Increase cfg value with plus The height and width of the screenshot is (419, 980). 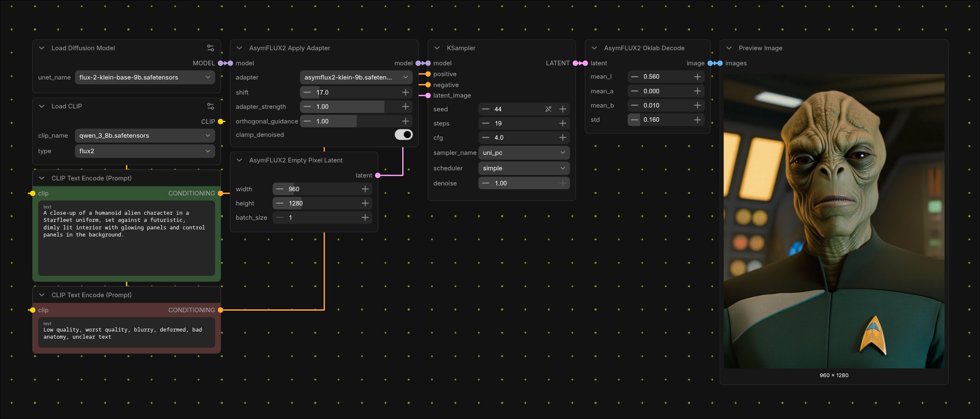click(x=563, y=138)
